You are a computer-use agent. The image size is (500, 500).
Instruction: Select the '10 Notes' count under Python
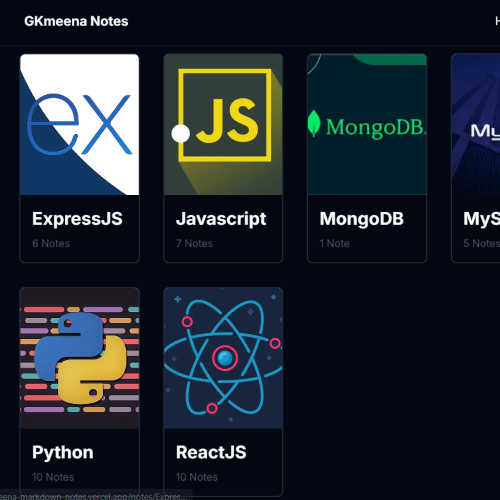coord(53,477)
